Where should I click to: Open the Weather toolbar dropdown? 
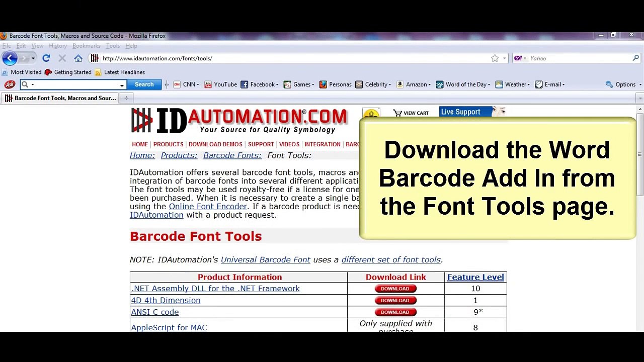coord(513,84)
